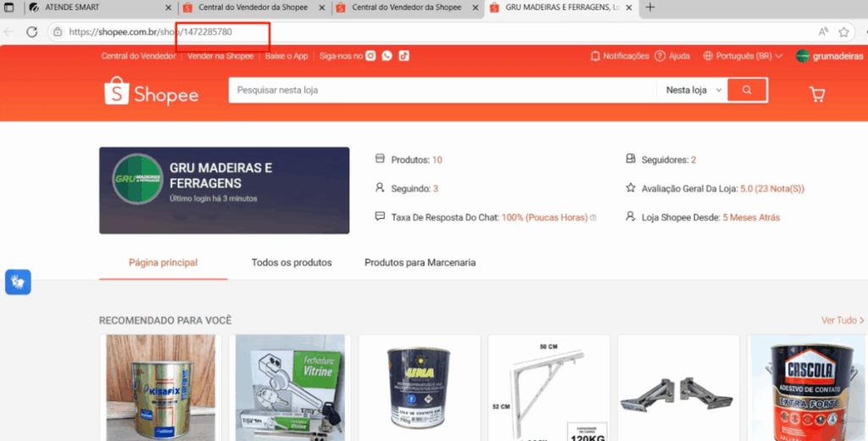This screenshot has width=868, height=441.
Task: Open the metal hinges product thumbnail
Action: (679, 388)
